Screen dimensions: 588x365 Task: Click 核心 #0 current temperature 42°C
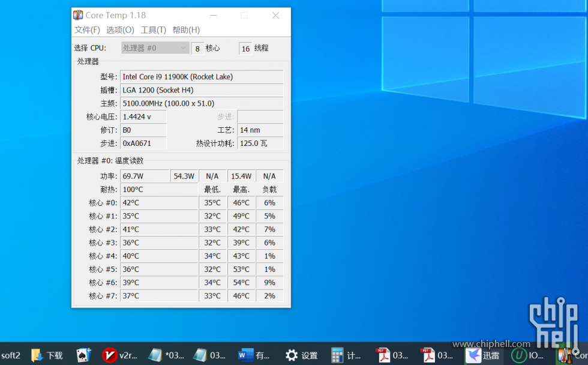coord(159,203)
